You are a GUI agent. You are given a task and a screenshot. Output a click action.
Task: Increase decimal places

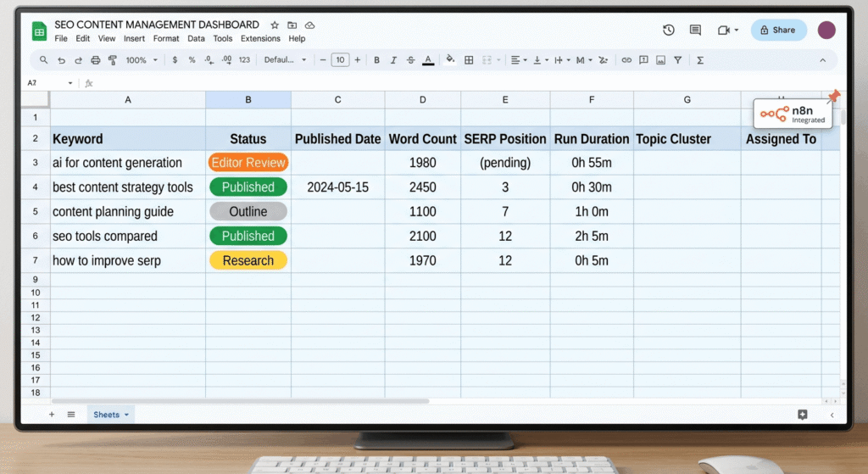[227, 60]
